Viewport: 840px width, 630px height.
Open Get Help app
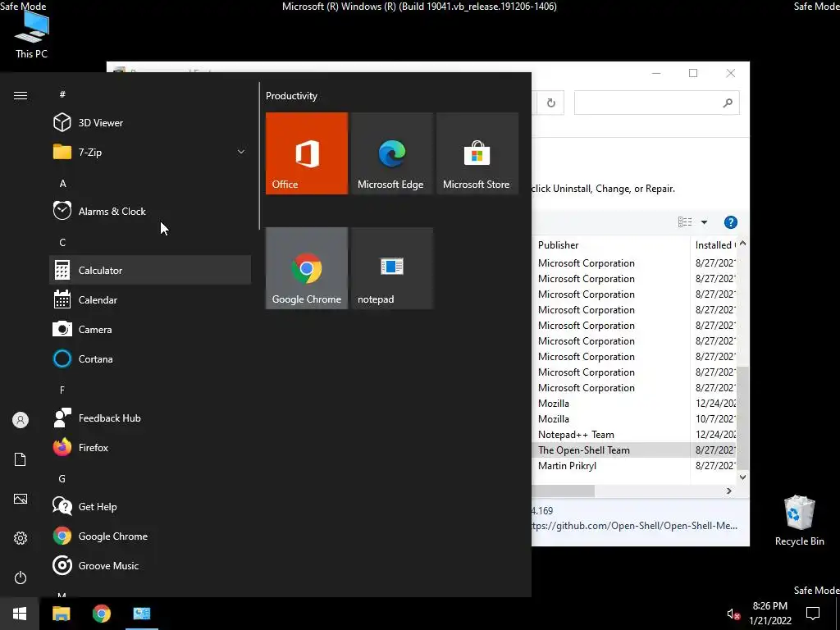coord(150,506)
